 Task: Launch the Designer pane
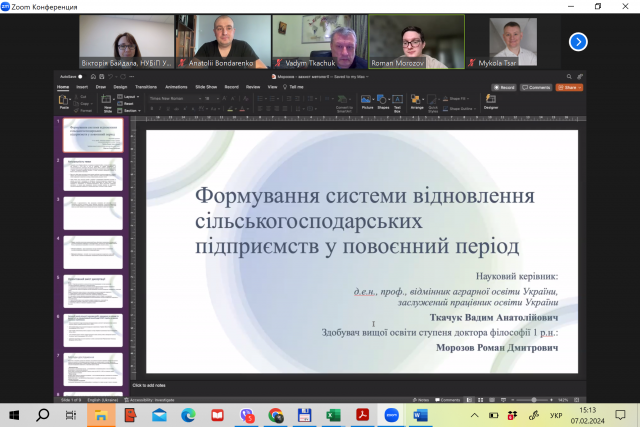tap(491, 100)
